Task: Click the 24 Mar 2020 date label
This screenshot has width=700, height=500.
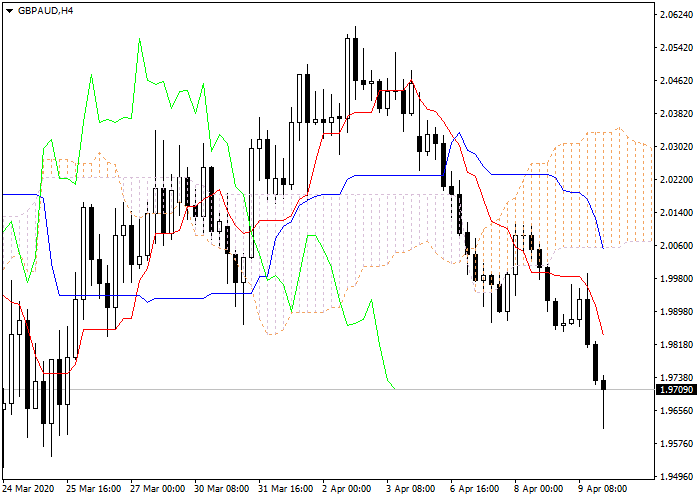Action: tap(29, 489)
